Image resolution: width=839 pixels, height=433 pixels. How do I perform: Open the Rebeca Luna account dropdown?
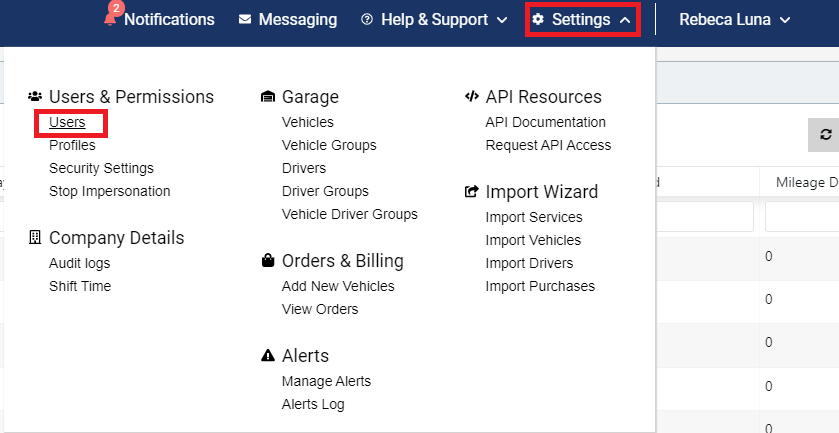click(734, 20)
